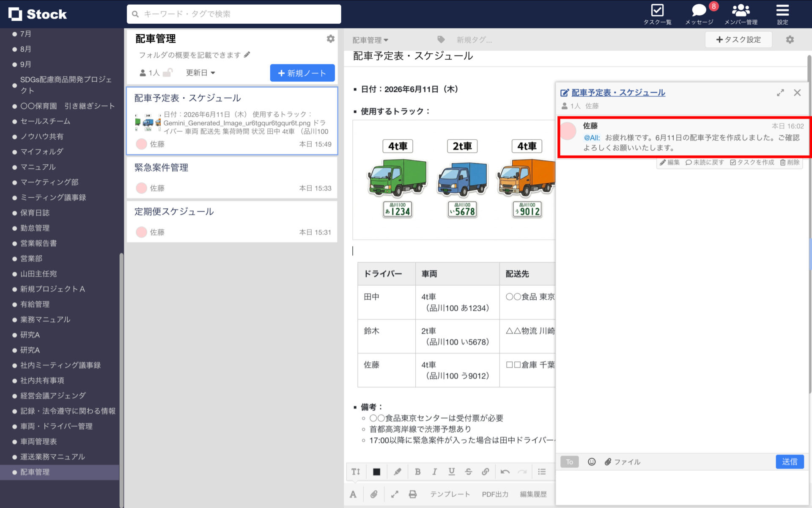The image size is (812, 508).
Task: Toggle italic formatting
Action: coord(434,472)
